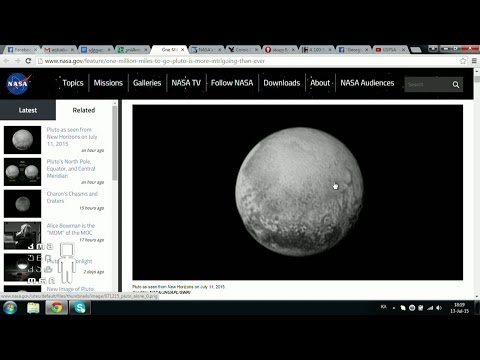Click the keyboard language indicator in tray
480x360 pixels.
click(384, 307)
